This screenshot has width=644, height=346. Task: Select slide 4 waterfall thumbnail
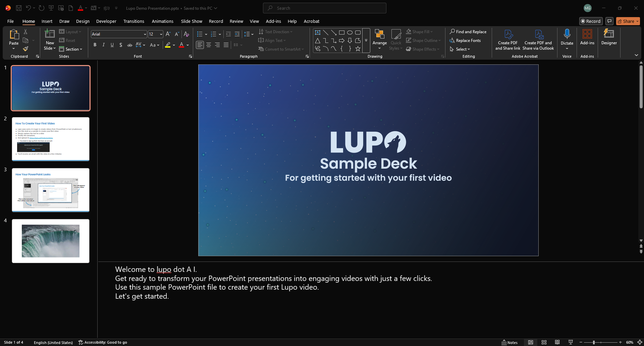(x=51, y=241)
